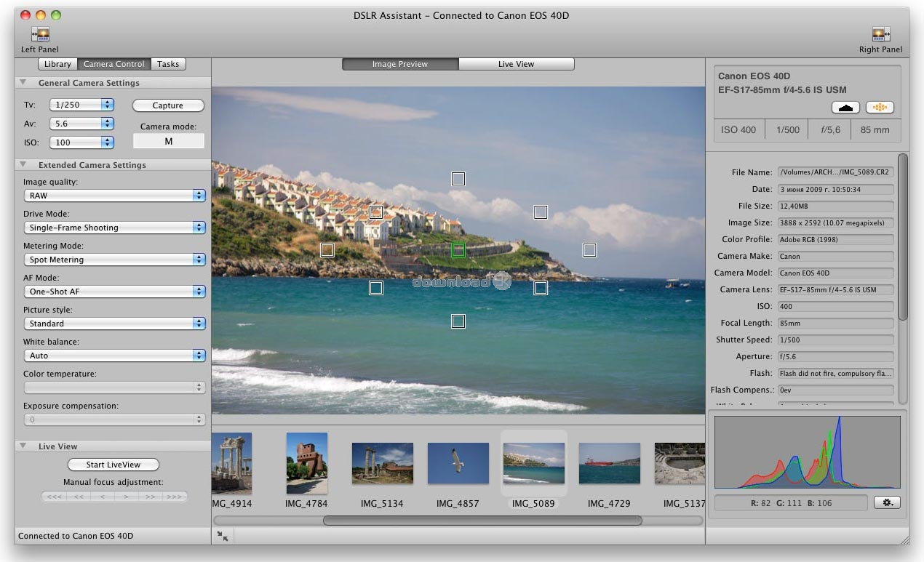Select the green center autofocus point
Screen dimensions: 924x562
point(458,250)
